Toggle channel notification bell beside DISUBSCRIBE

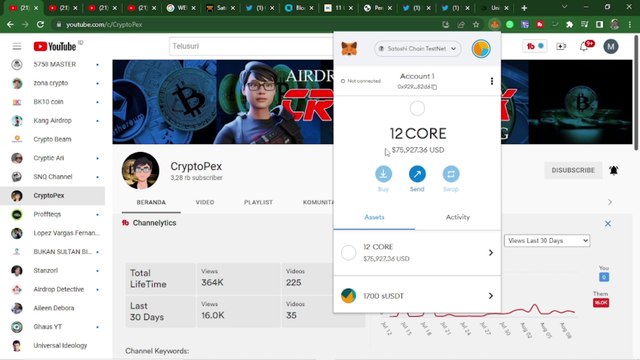[613, 170]
